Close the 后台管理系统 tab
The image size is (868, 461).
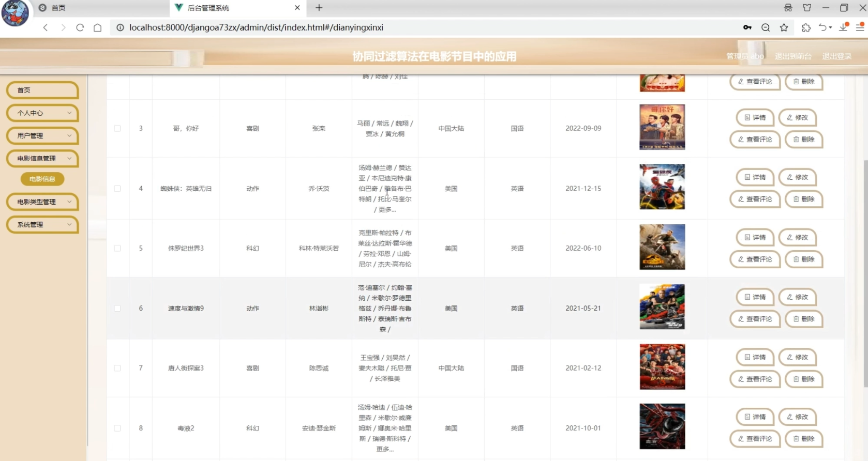(297, 8)
